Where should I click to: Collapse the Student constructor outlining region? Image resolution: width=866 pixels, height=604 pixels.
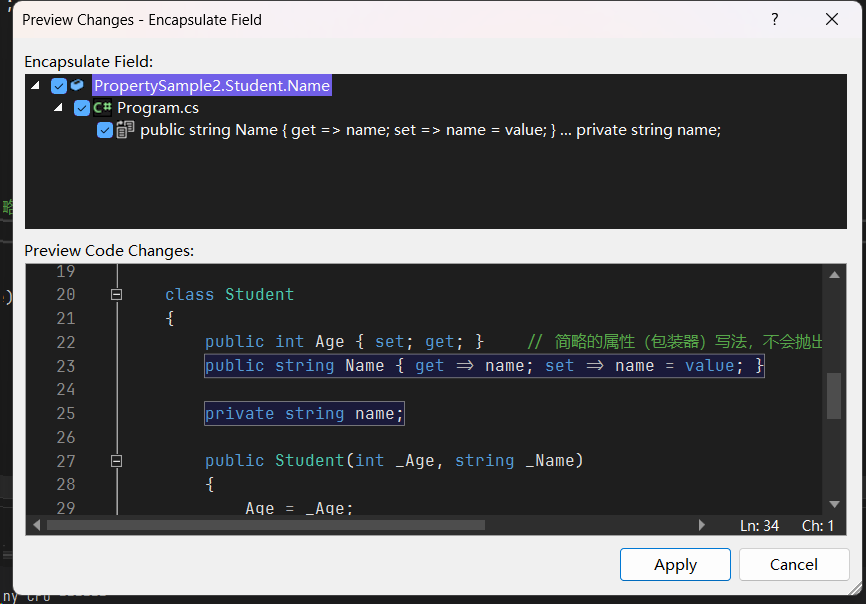(116, 461)
